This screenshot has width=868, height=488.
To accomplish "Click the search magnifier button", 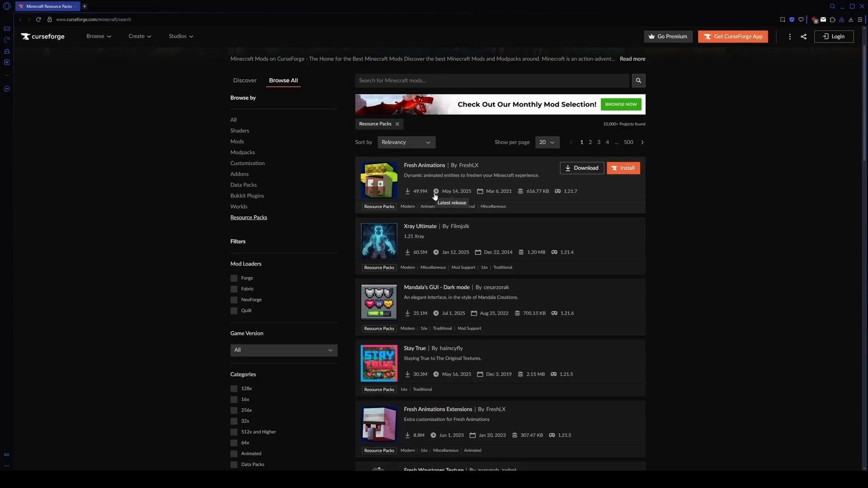I will [x=638, y=80].
